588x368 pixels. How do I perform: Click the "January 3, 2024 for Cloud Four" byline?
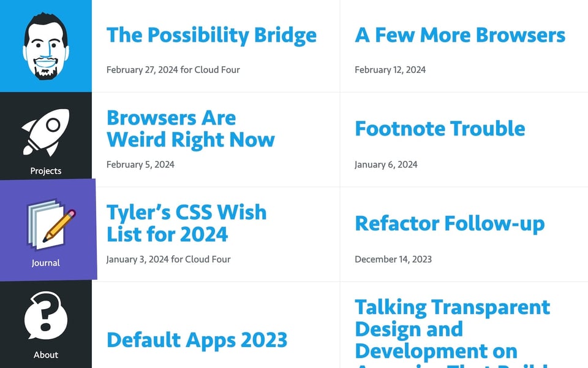pos(168,259)
